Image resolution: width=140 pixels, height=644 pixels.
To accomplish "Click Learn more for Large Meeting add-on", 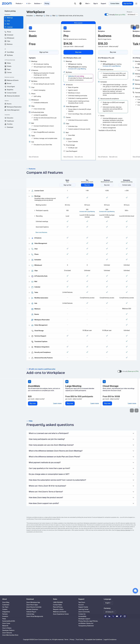I will click(94, 403).
